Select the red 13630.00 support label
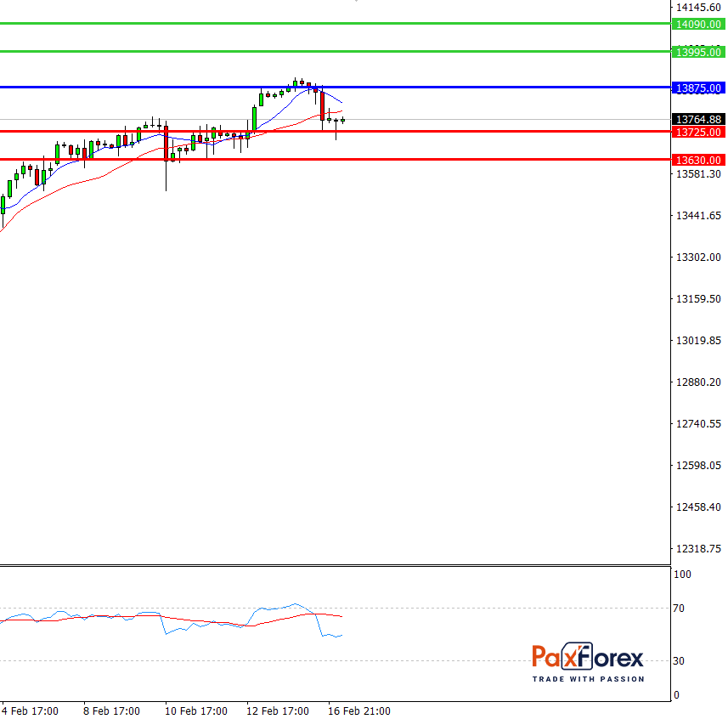Image resolution: width=728 pixels, height=719 pixels. pos(697,160)
